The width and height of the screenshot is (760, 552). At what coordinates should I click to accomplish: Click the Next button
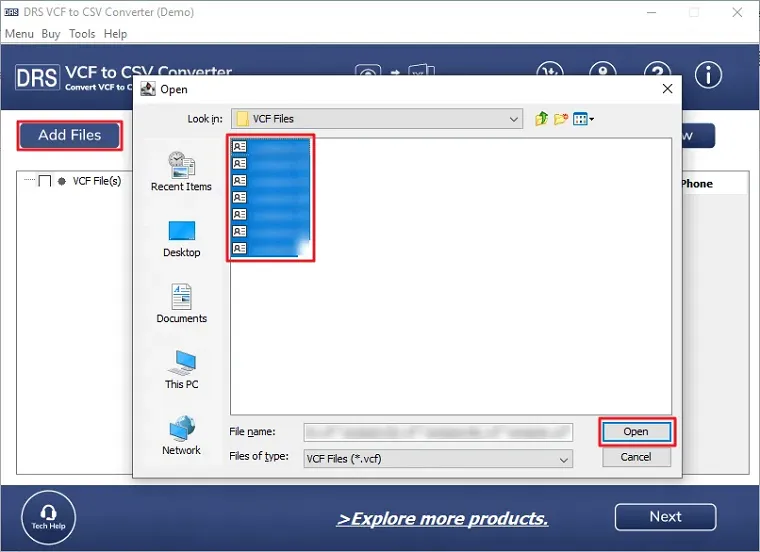click(665, 517)
